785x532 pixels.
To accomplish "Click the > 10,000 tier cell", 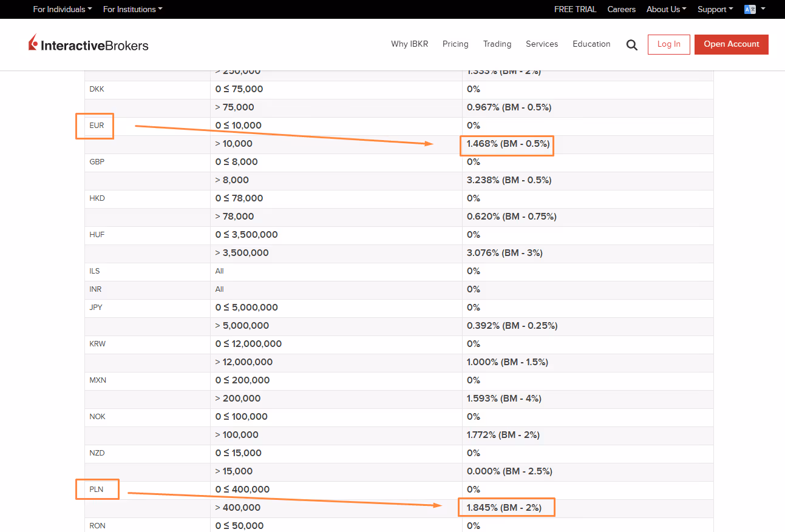I will point(336,144).
